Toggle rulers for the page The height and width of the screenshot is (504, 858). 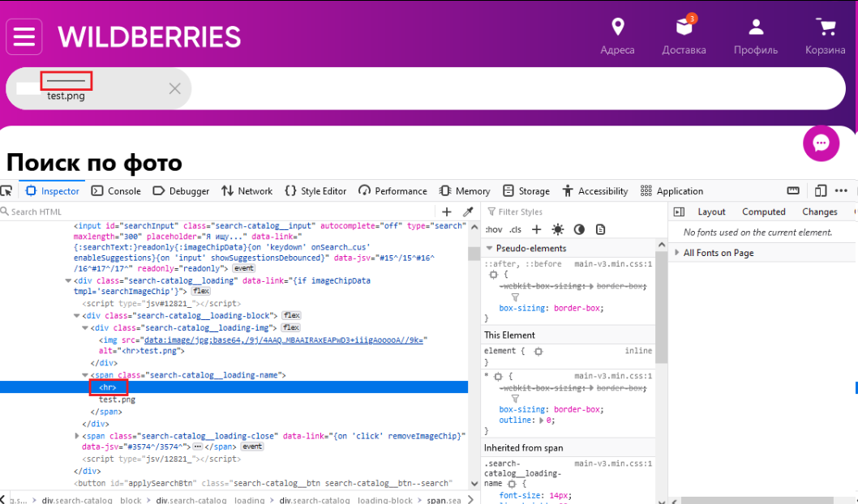pyautogui.click(x=793, y=190)
